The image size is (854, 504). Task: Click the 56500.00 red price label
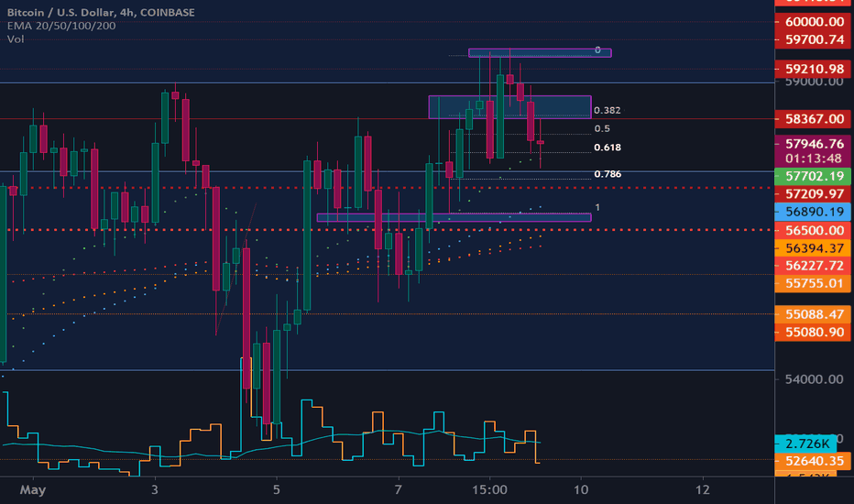(x=813, y=230)
